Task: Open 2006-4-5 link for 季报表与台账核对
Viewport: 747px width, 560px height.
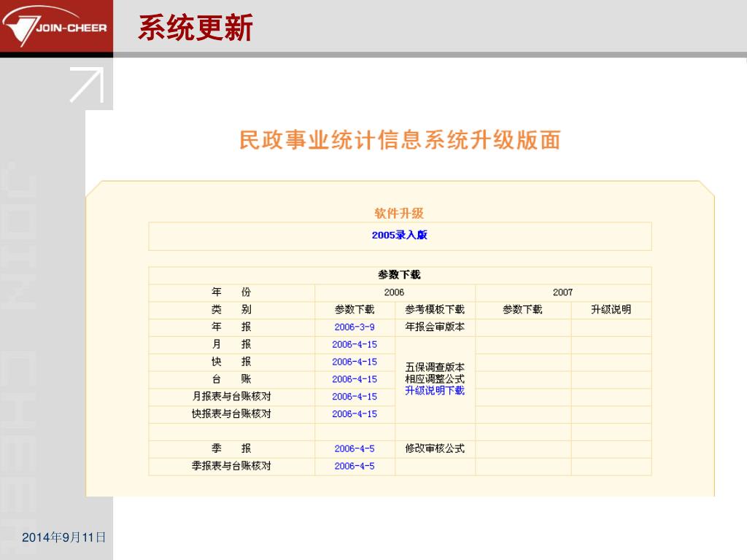Action: click(355, 466)
